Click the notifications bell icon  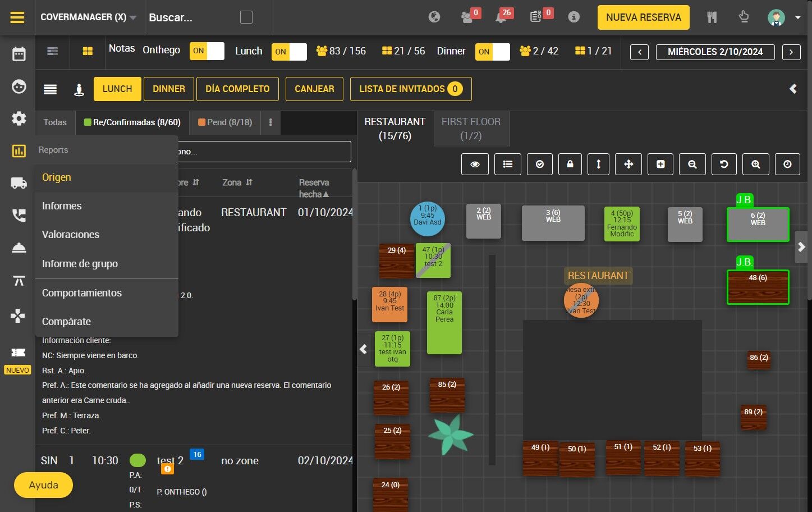501,17
